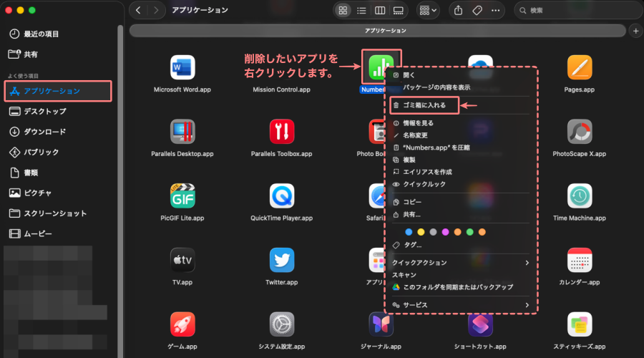
Task: Open アプリケーション in sidebar
Action: point(58,91)
